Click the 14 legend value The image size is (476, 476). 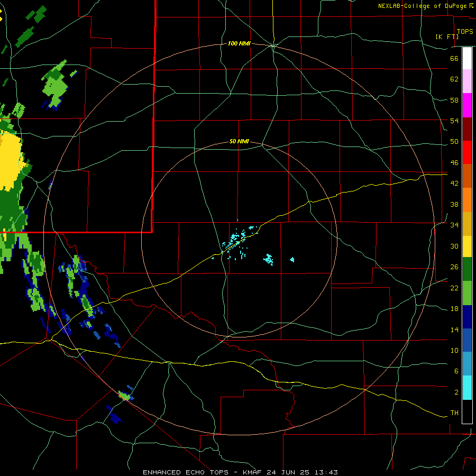point(454,329)
